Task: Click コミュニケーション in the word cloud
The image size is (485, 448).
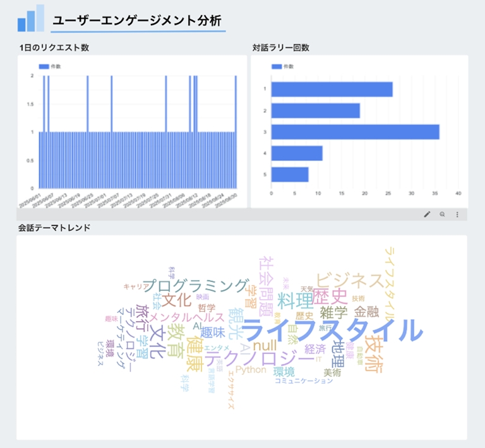Action: click(304, 380)
